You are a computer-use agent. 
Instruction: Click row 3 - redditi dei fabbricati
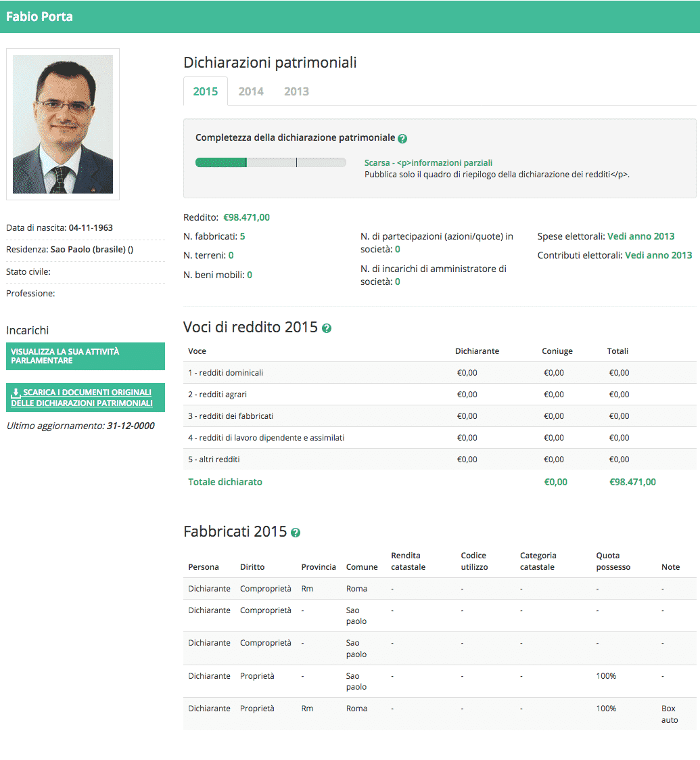(440, 416)
